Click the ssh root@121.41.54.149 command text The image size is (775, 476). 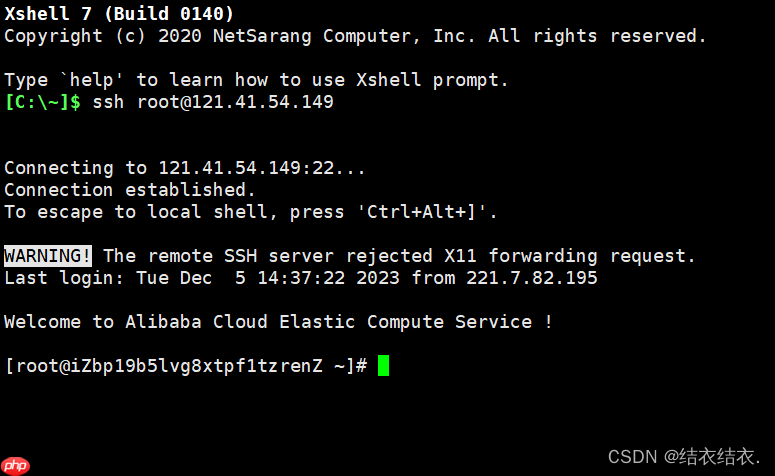(213, 102)
